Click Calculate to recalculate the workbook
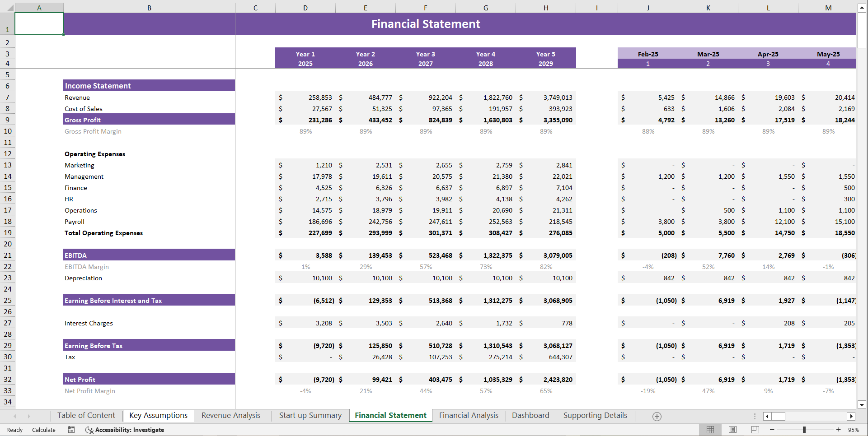 coord(43,430)
